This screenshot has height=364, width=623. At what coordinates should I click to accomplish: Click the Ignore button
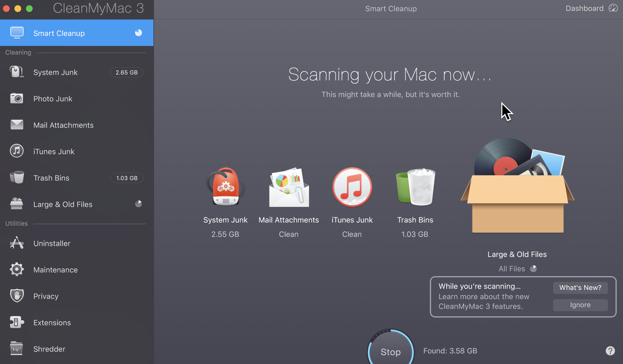580,305
